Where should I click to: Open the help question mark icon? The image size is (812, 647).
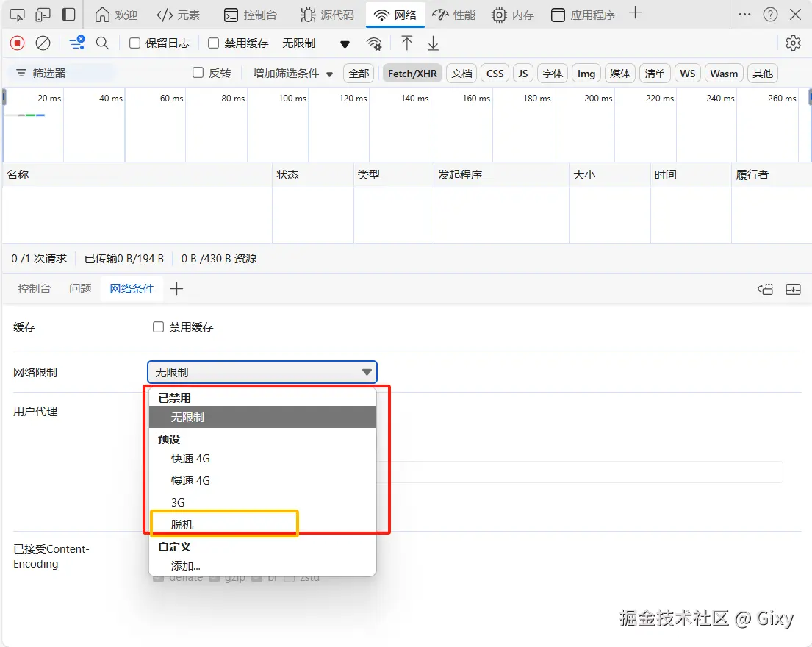[771, 15]
